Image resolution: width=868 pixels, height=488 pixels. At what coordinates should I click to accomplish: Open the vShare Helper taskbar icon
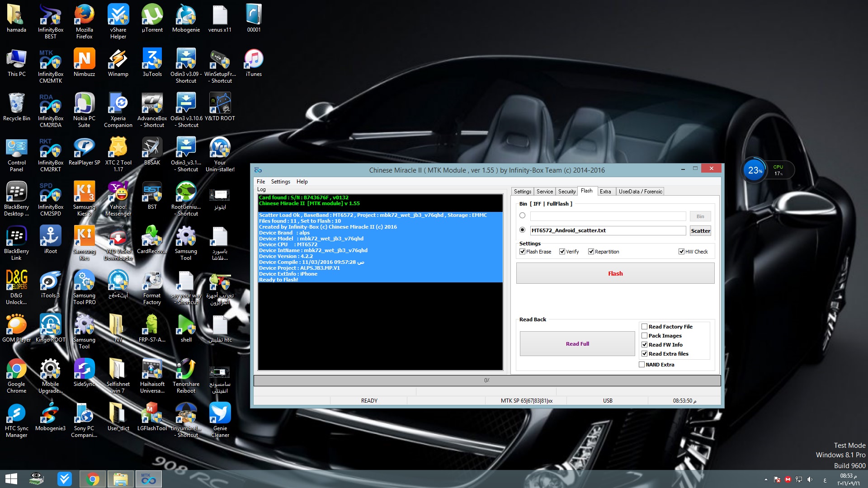65,479
